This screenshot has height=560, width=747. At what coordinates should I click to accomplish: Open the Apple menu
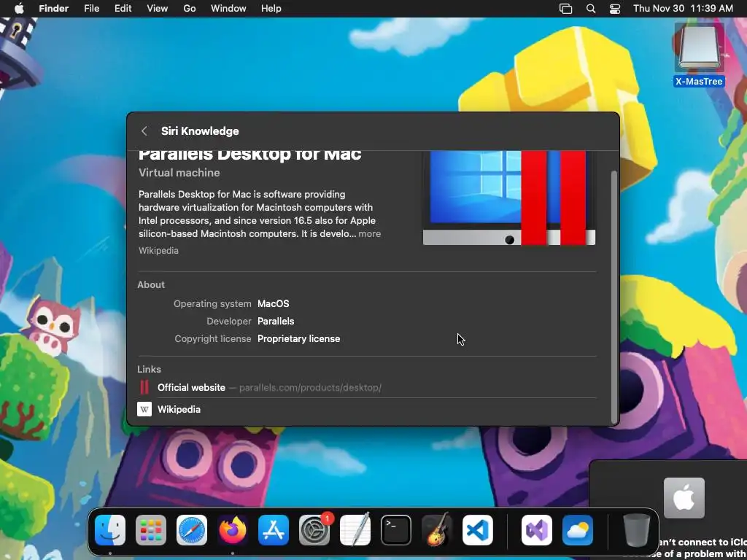tap(19, 9)
